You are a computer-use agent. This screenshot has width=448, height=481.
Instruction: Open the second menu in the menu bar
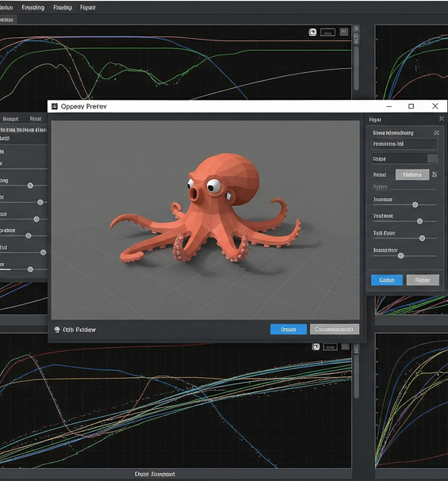tap(33, 7)
